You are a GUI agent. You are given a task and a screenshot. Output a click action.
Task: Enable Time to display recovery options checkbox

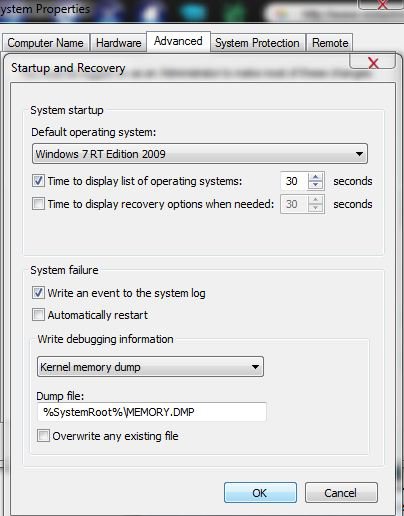click(38, 204)
